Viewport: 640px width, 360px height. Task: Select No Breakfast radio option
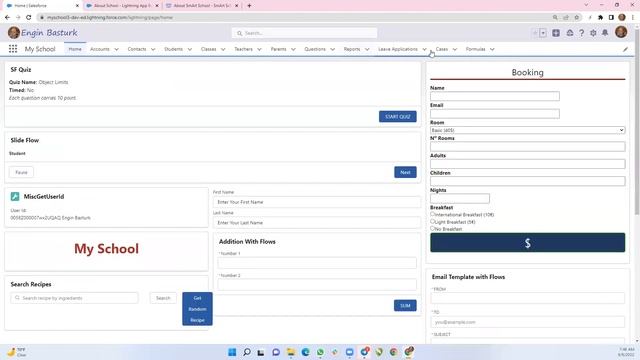click(433, 229)
